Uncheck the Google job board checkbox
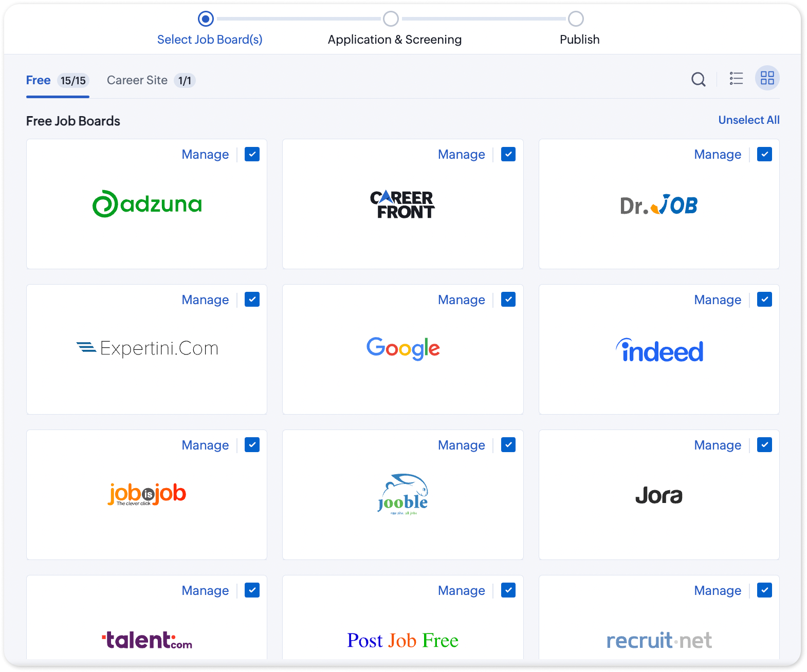 [508, 300]
